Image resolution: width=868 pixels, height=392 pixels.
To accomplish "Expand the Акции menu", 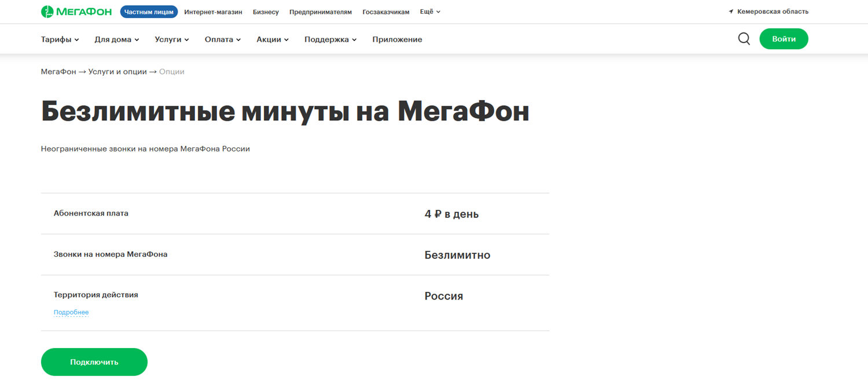I will tap(273, 39).
